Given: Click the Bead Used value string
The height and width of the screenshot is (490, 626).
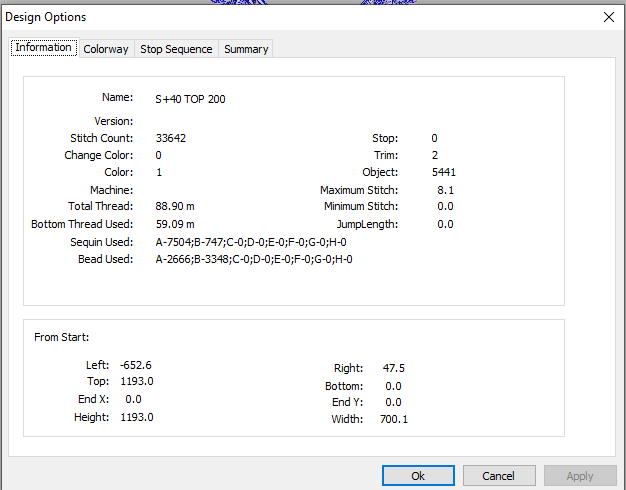Looking at the screenshot, I should pyautogui.click(x=254, y=259).
